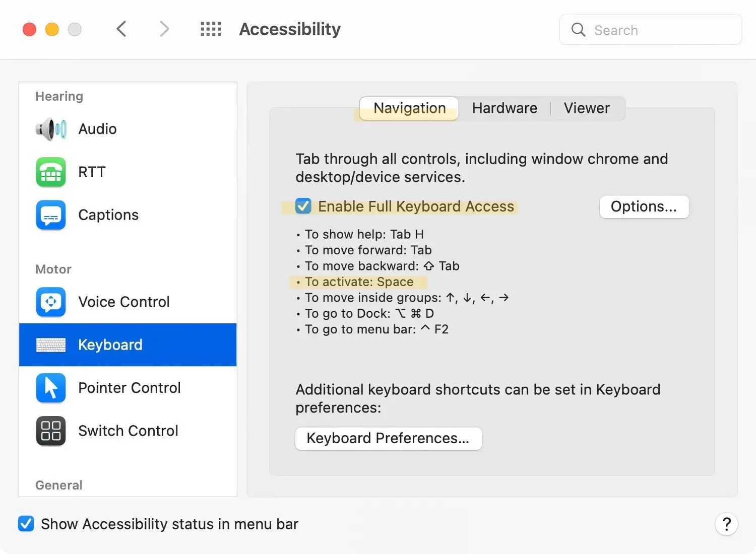Click the Keyboard Preferences... button
This screenshot has height=554, width=756.
click(388, 438)
